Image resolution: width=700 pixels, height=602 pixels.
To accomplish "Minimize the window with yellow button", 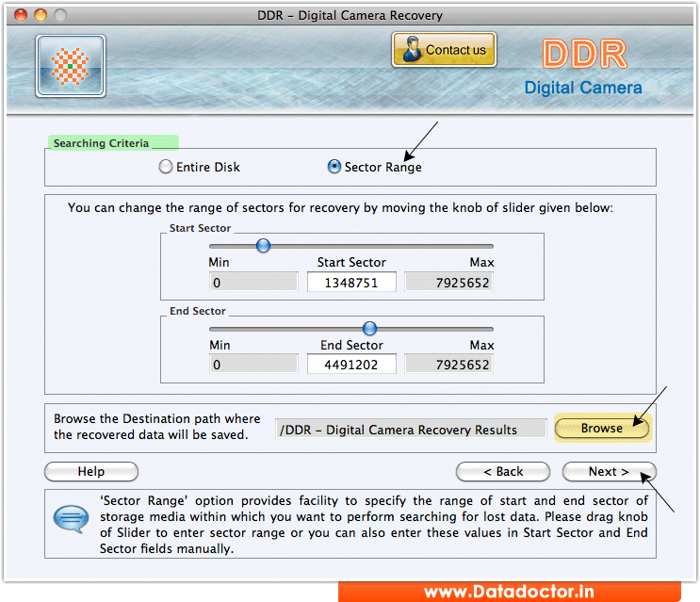I will point(41,16).
